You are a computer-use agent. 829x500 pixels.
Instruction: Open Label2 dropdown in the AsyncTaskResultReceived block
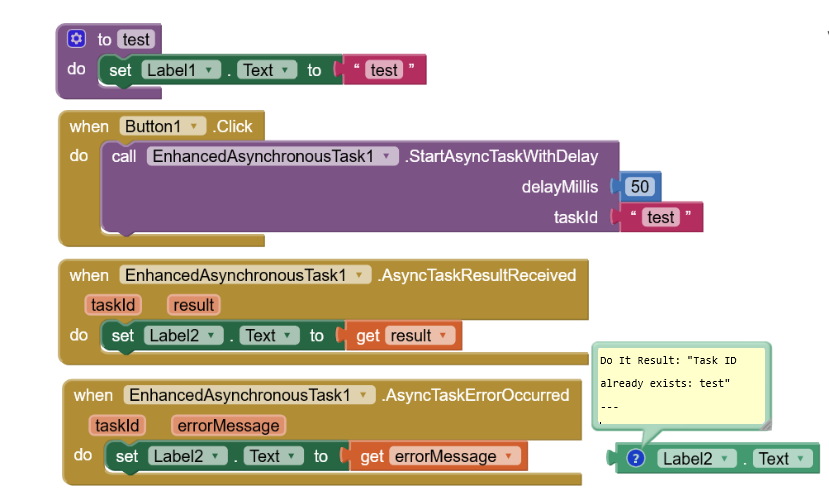click(183, 335)
